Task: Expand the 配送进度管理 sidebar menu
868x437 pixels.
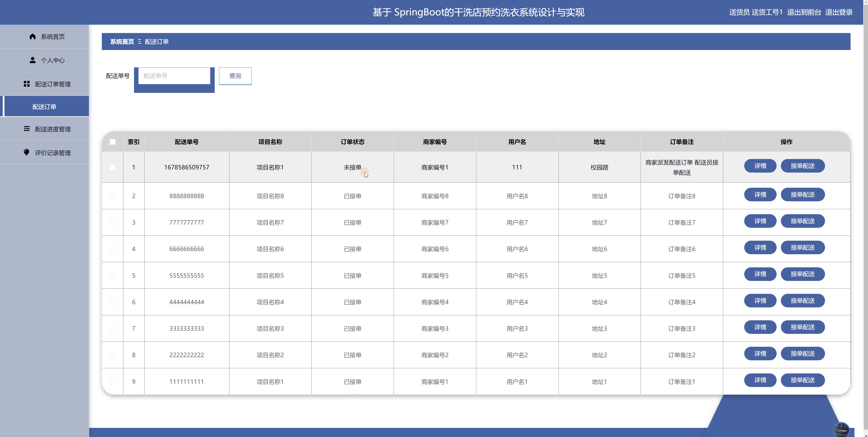Action: [45, 129]
